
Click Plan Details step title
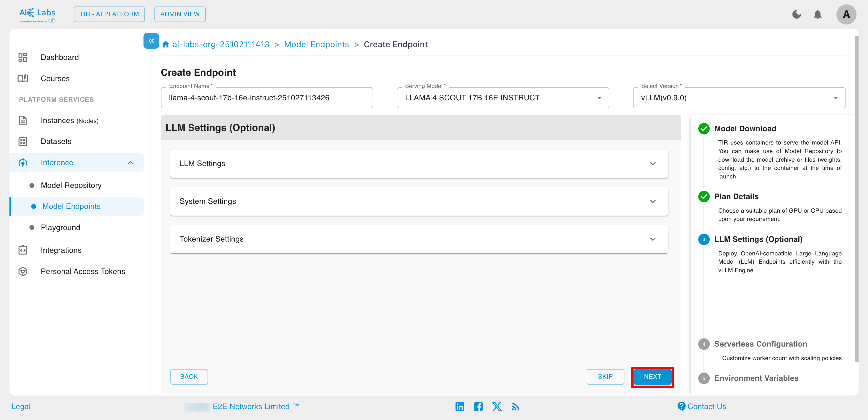736,196
